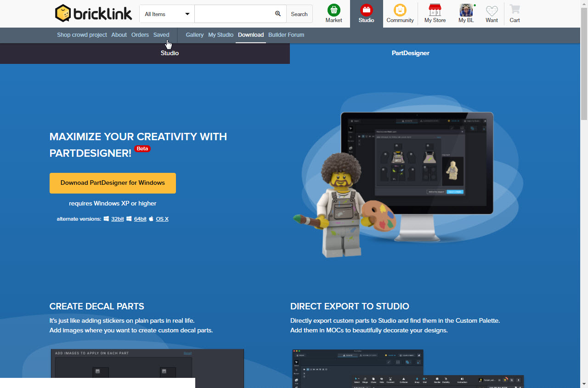The width and height of the screenshot is (588, 388).
Task: Open the Builder Forum link
Action: pyautogui.click(x=286, y=35)
